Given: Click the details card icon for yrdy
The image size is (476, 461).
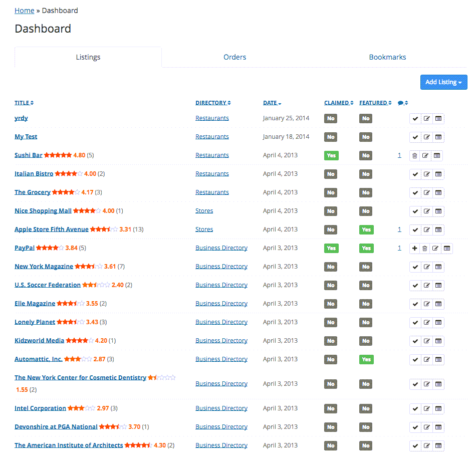Looking at the screenshot, I should (438, 118).
